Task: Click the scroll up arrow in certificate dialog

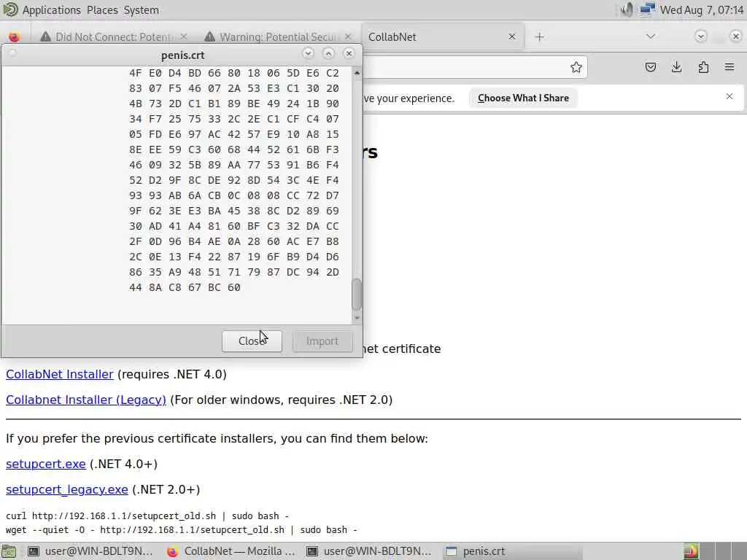Action: 356,73
